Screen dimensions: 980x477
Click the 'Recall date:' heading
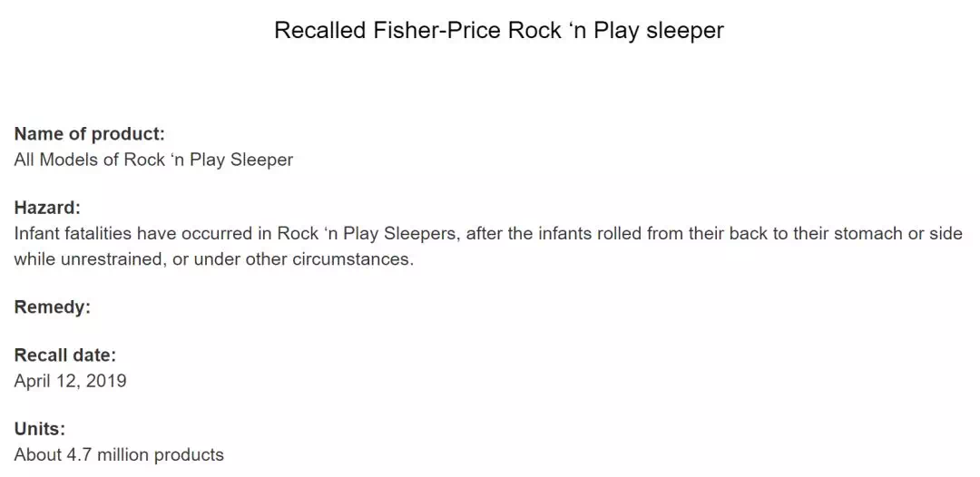click(65, 355)
